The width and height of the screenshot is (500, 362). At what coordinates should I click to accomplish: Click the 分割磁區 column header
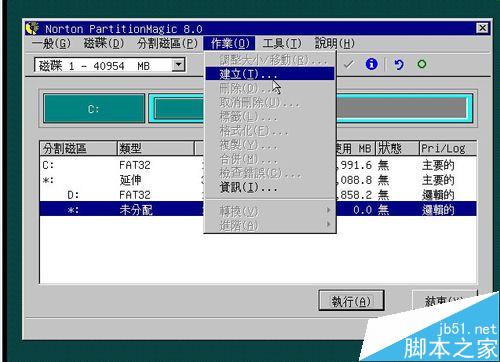click(x=78, y=148)
